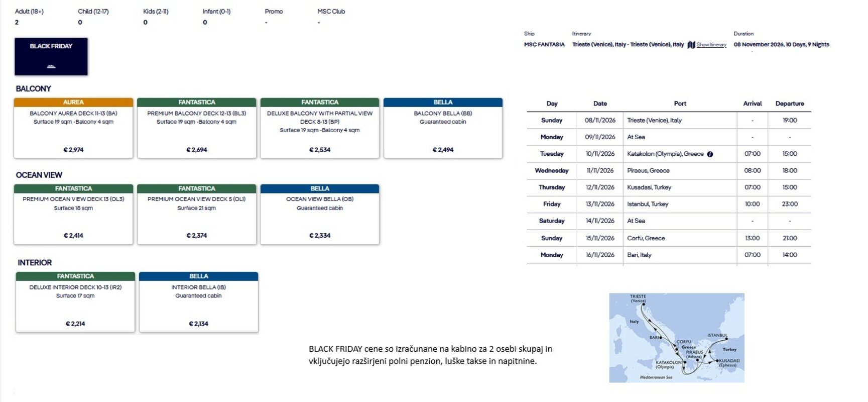
Task: Click the map icon beside Show Itinerary
Action: point(691,45)
